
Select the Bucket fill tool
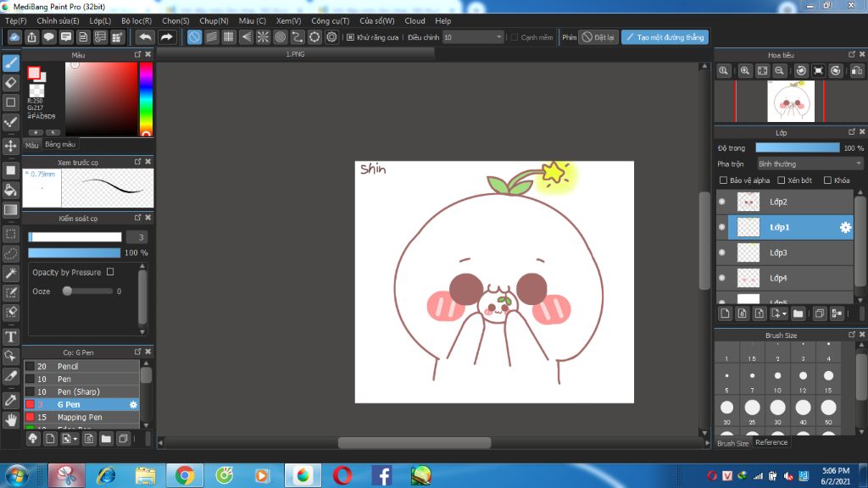tap(11, 190)
